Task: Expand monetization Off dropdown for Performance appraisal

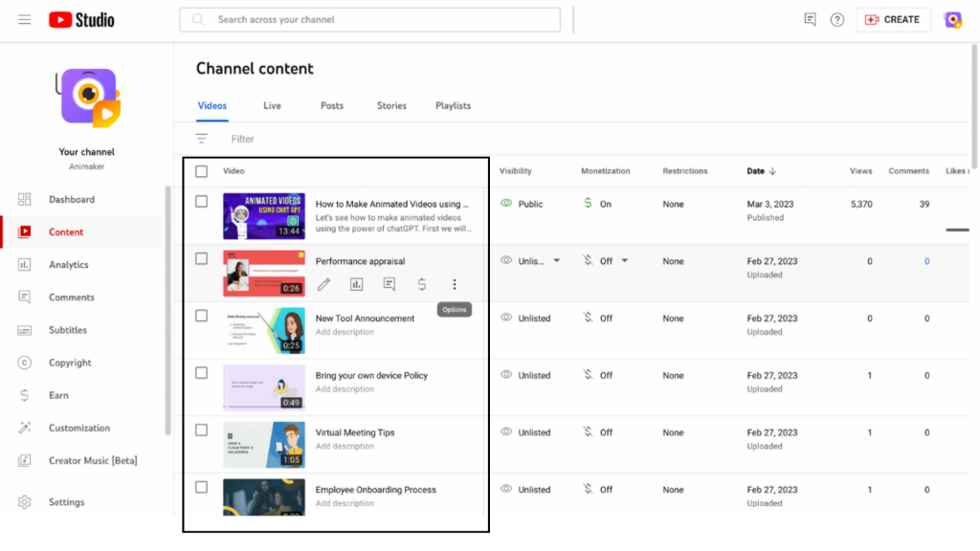Action: [x=625, y=261]
